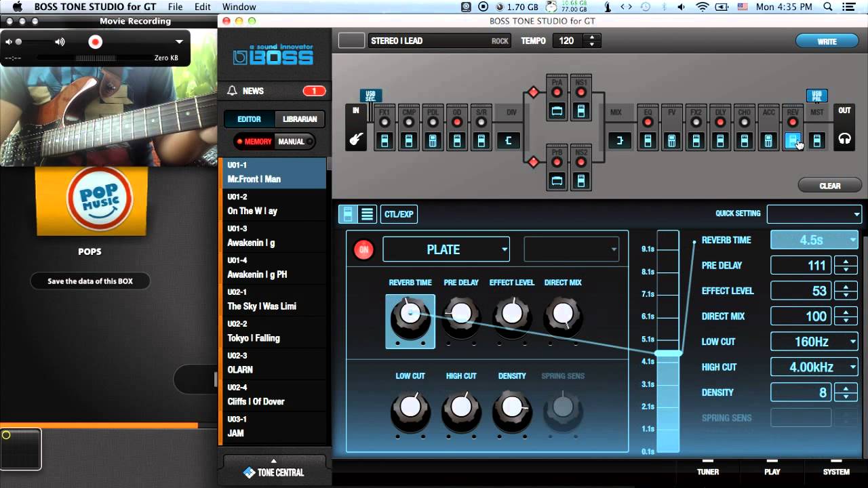Click the PRE DELAY 111 stepper arrows
The width and height of the screenshot is (868, 488).
(x=846, y=265)
